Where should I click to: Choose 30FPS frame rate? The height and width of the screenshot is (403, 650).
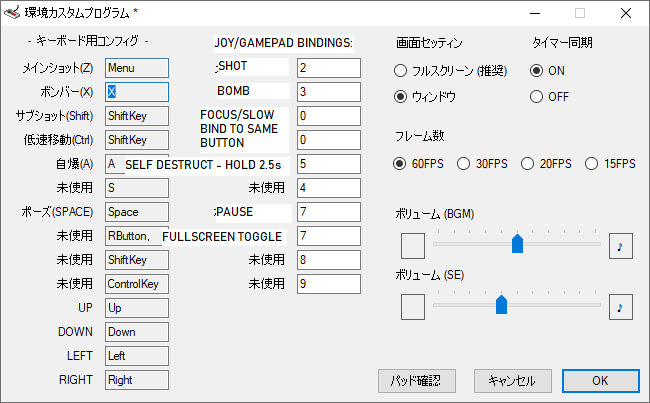[482, 164]
